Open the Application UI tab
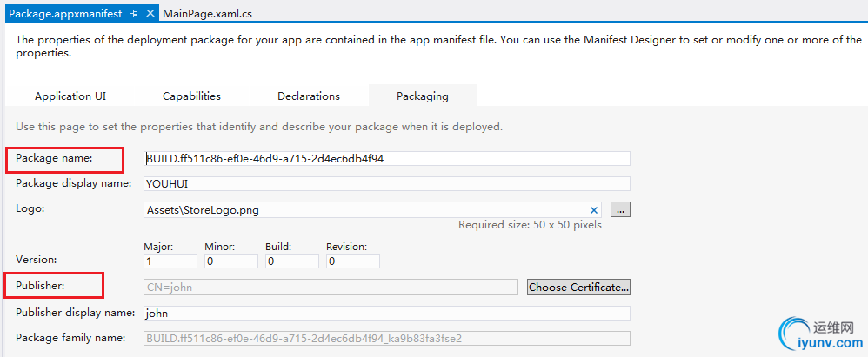Viewport: 868px width, 357px height. tap(70, 96)
